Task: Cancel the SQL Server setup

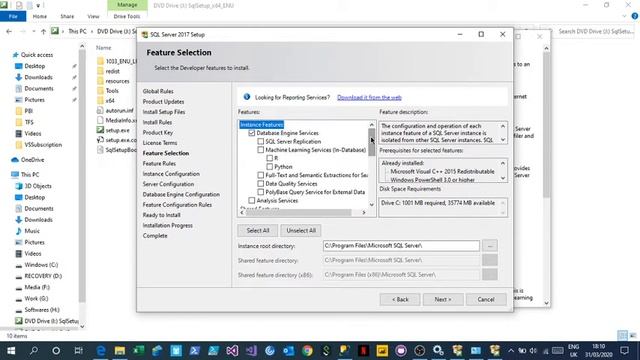Action: coord(486,299)
